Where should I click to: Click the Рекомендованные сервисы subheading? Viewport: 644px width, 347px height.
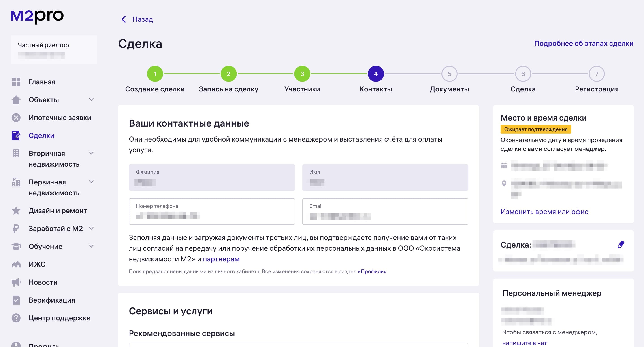[x=182, y=333]
